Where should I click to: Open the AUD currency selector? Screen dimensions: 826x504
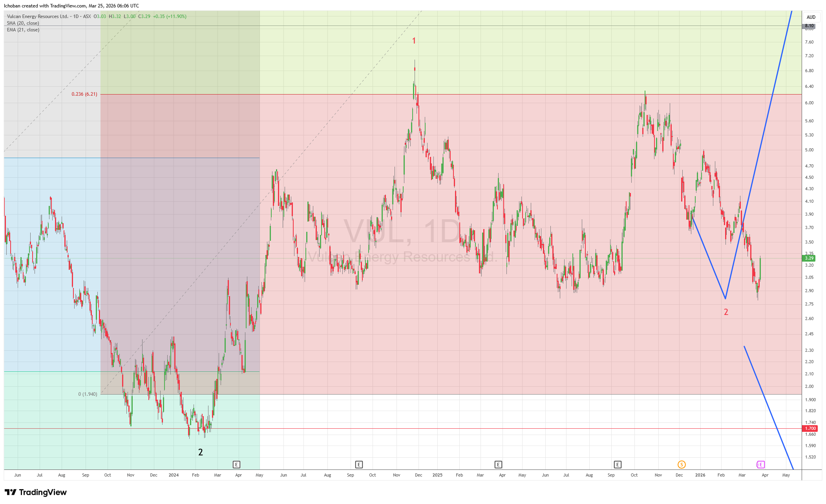(x=811, y=17)
